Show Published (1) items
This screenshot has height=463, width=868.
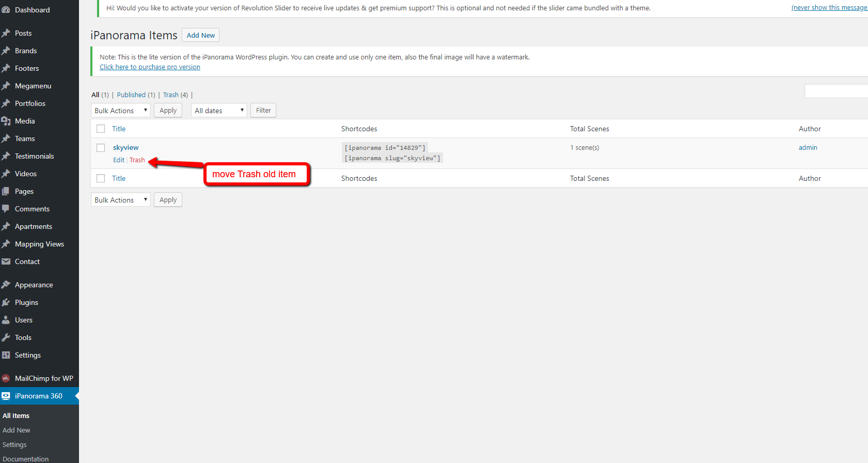click(136, 95)
